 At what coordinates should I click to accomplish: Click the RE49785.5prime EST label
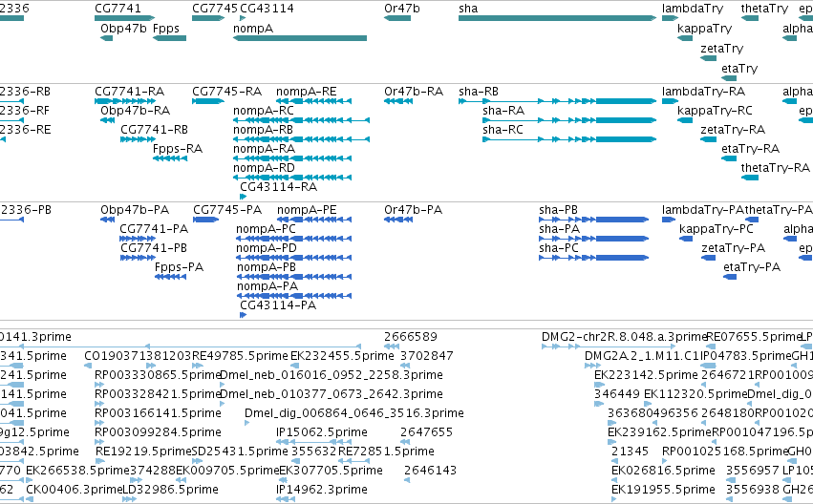240,356
